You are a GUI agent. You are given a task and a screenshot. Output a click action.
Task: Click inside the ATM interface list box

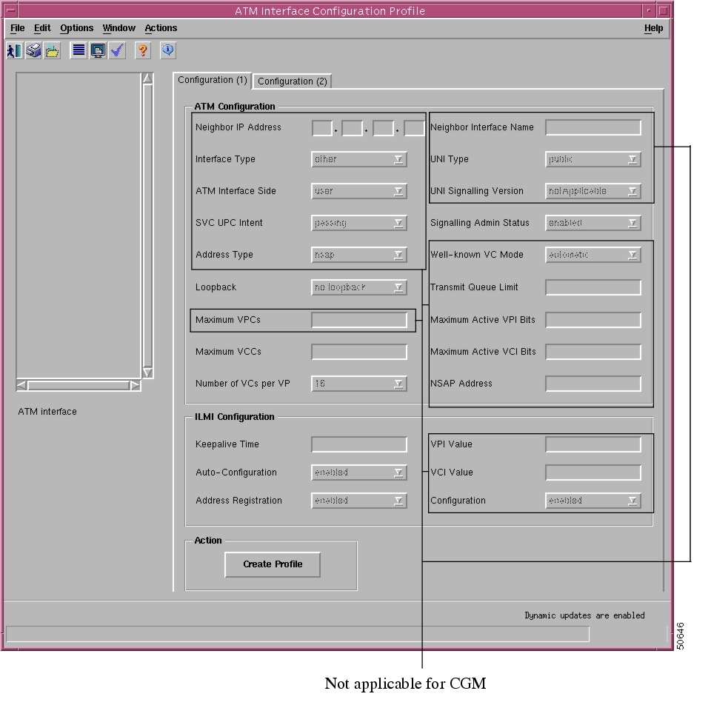click(79, 225)
